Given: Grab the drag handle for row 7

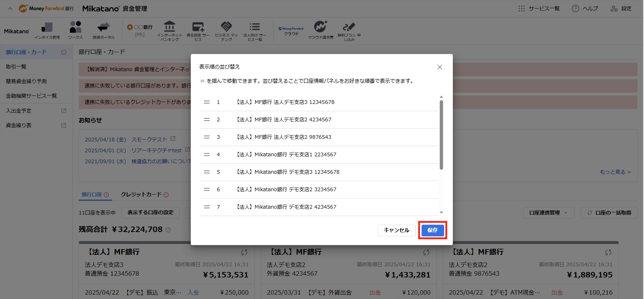Looking at the screenshot, I should pyautogui.click(x=207, y=207).
